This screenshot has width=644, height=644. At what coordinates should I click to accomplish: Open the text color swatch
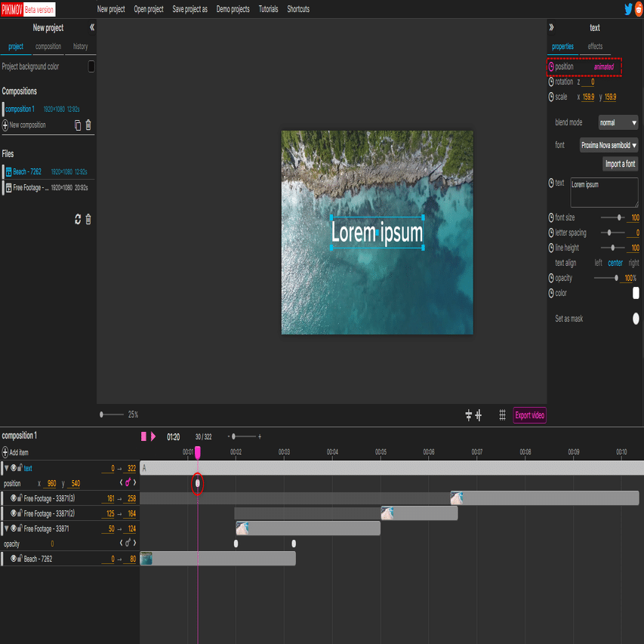[636, 293]
